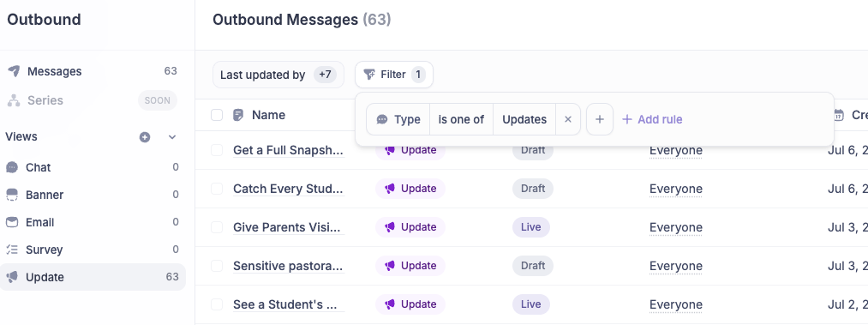This screenshot has width=868, height=325.
Task: Open the Update megaphone view
Action: click(x=93, y=277)
